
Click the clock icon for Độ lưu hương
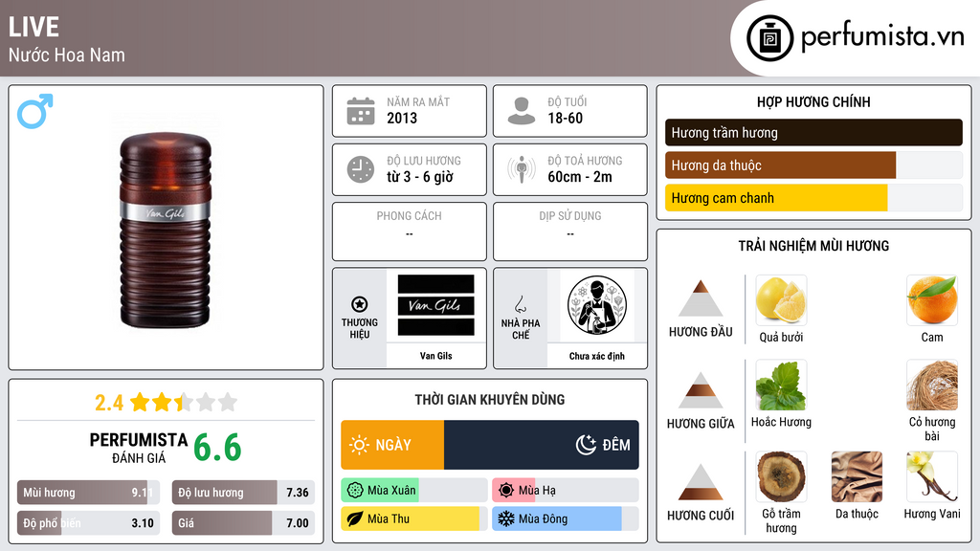pos(361,169)
